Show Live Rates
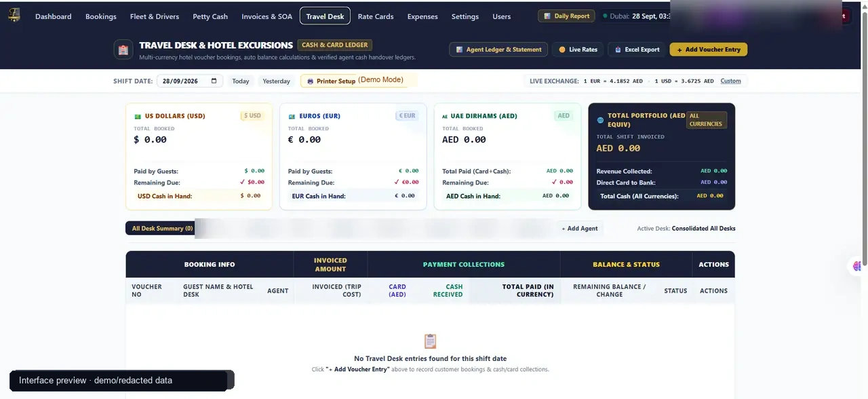868x399 pixels. (578, 50)
